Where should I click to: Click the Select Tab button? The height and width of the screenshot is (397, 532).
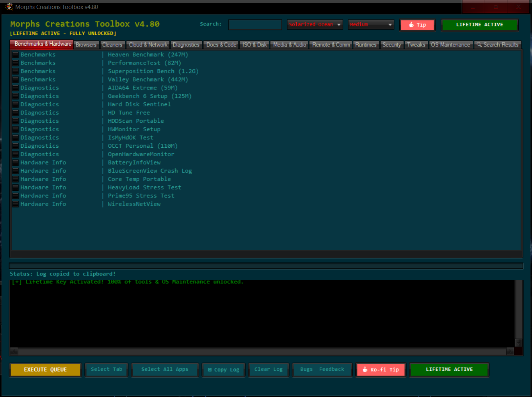point(107,370)
